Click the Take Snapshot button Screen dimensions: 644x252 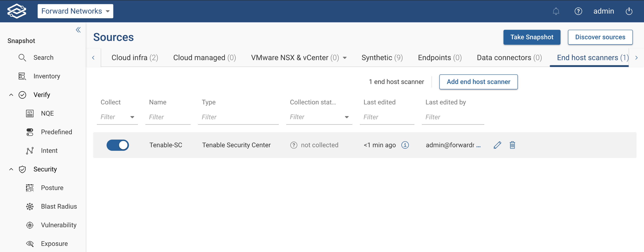pyautogui.click(x=531, y=37)
